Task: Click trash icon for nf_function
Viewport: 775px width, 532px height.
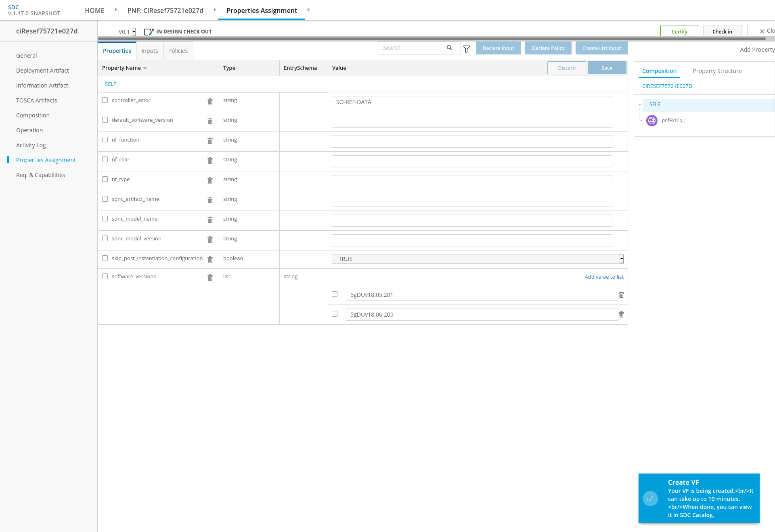Action: pyautogui.click(x=210, y=141)
